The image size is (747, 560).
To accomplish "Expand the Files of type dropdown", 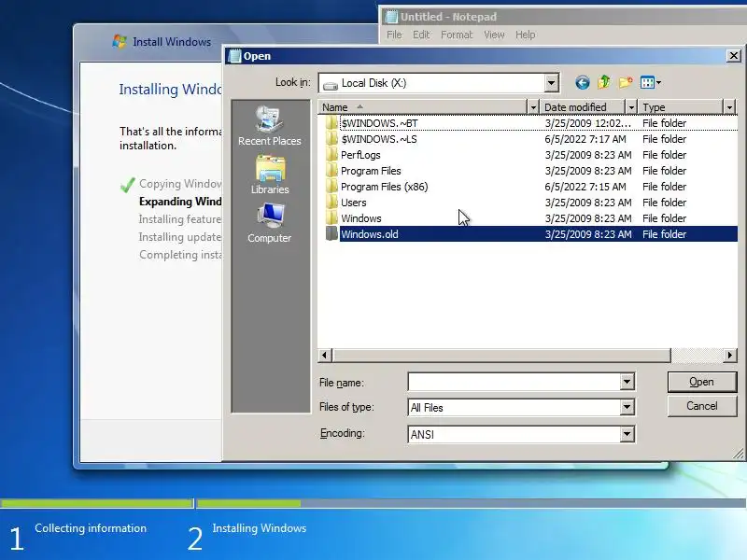I will [627, 407].
